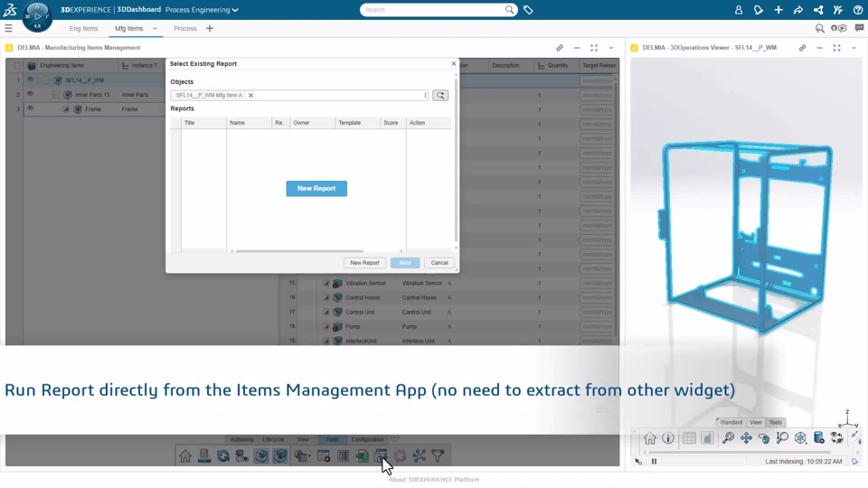The image size is (868, 488).
Task: Toggle the second cube display mode icon in Mfg toolbar
Action: [x=280, y=455]
